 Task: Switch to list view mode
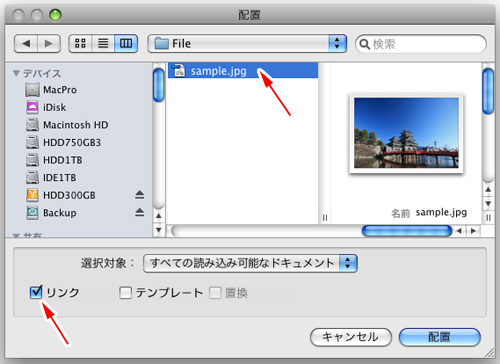(103, 43)
